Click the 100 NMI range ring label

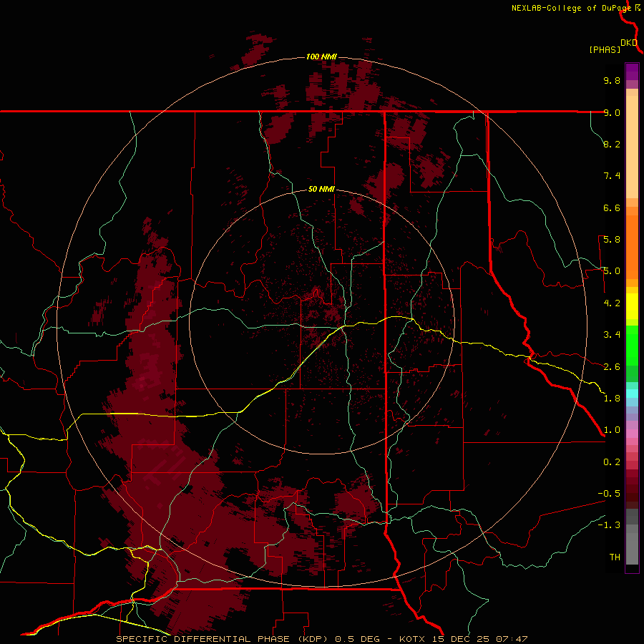point(321,57)
